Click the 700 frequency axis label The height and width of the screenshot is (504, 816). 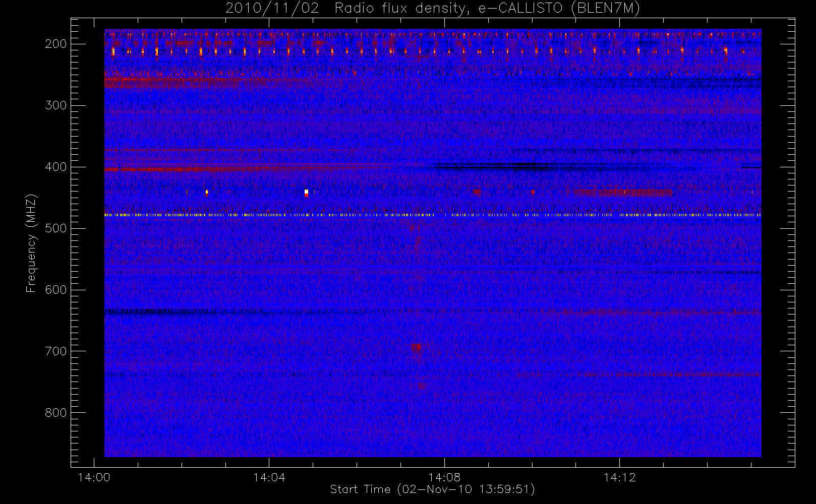coord(55,351)
